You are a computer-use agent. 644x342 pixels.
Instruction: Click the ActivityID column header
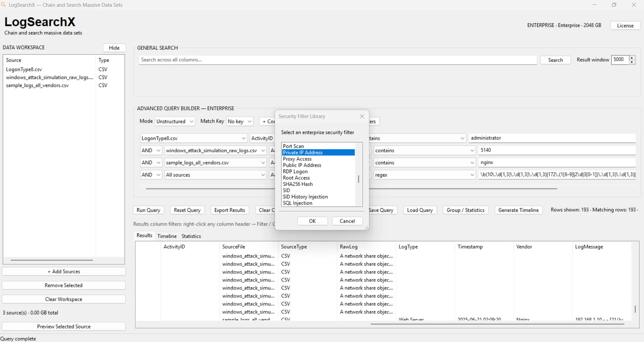tap(190, 247)
